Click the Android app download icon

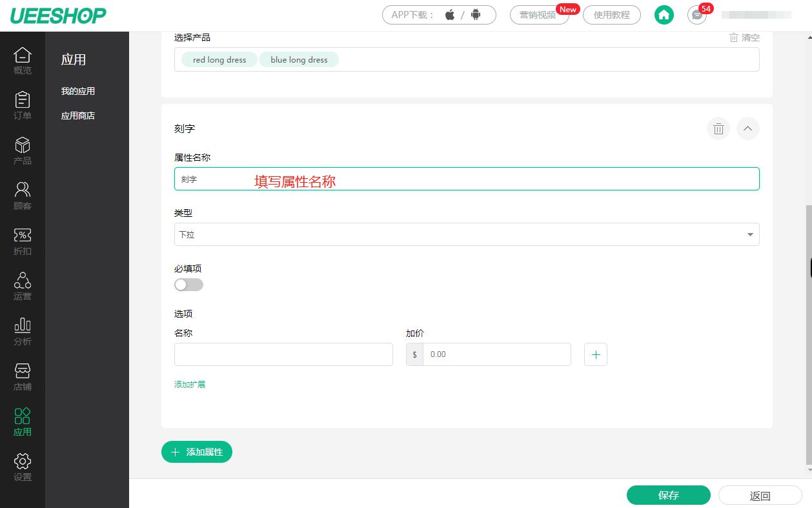click(476, 15)
